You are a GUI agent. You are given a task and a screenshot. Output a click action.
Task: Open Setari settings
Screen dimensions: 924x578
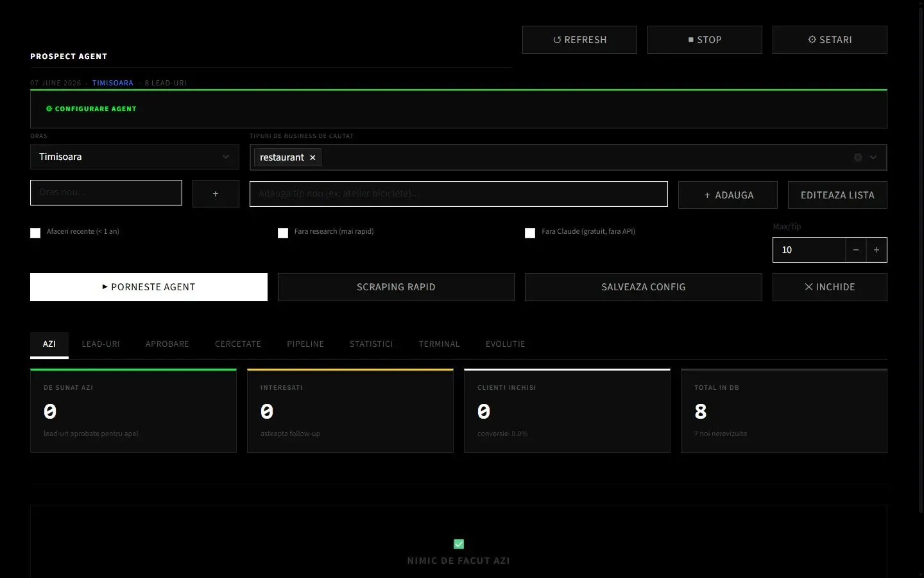pos(830,40)
